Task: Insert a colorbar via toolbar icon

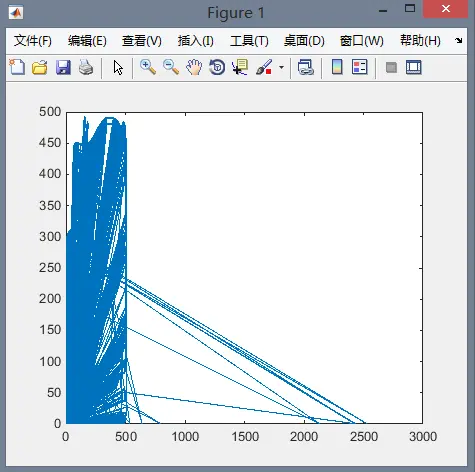Action: coord(337,67)
